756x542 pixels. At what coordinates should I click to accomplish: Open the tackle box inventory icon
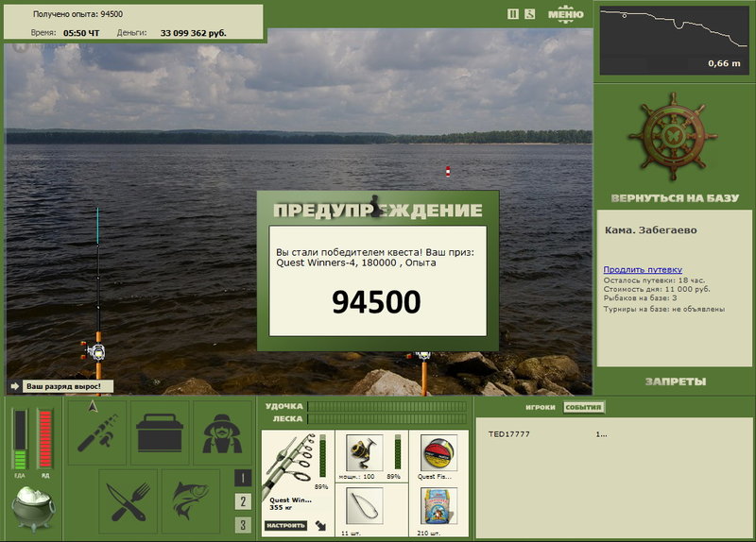160,432
